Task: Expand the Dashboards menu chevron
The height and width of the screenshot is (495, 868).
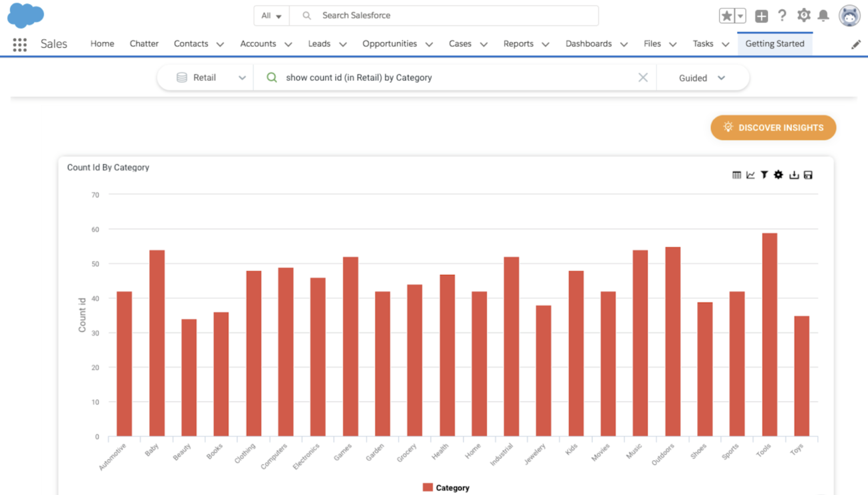Action: click(624, 44)
